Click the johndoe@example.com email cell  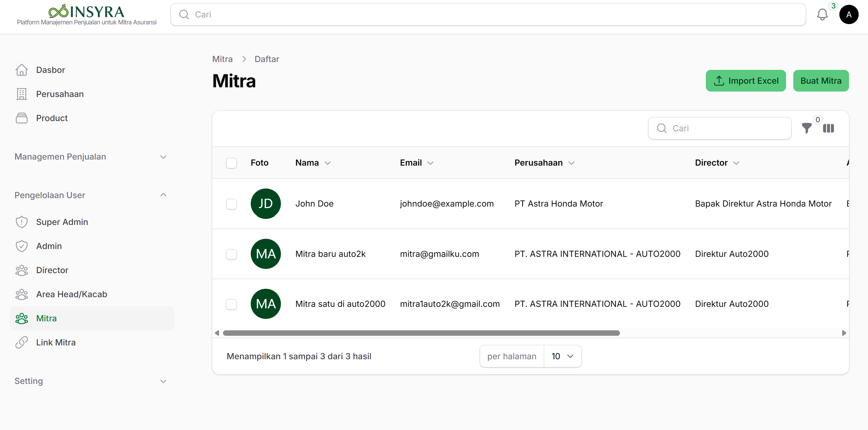point(447,204)
